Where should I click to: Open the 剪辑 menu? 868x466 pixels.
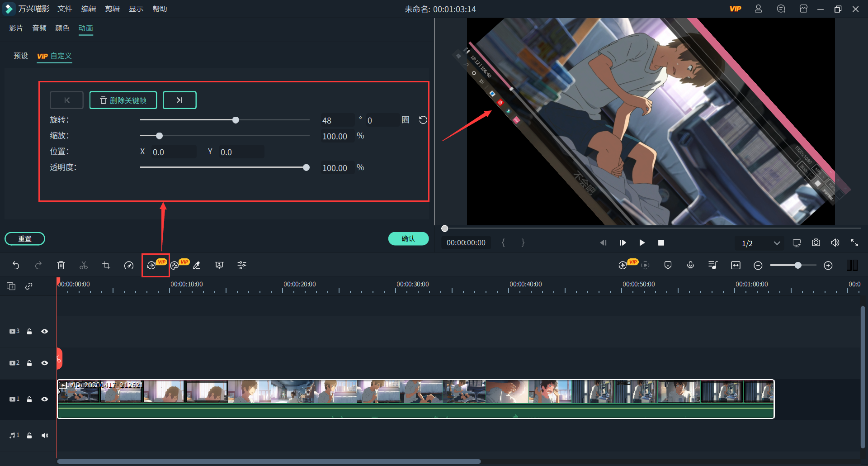click(x=112, y=9)
